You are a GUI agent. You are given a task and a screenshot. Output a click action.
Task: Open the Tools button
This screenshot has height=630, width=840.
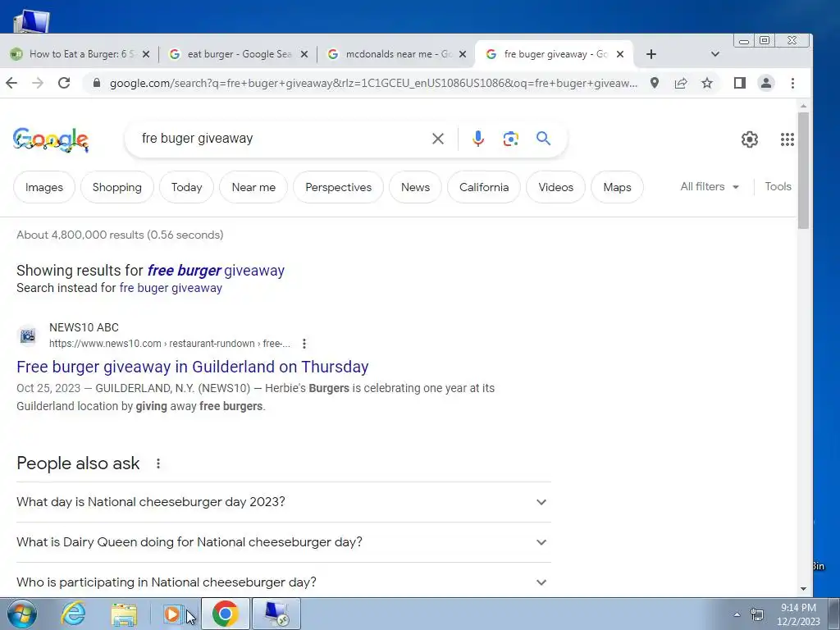point(778,186)
